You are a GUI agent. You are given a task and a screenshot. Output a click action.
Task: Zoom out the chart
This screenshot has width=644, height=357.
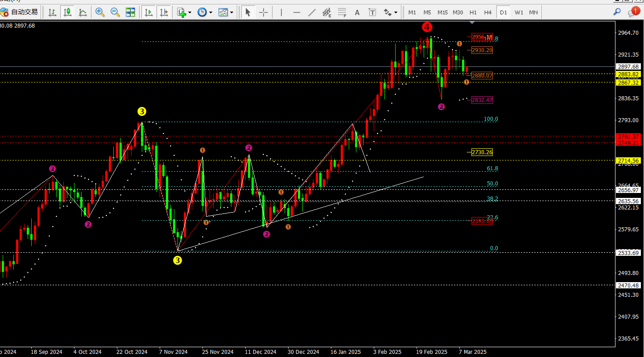[x=115, y=12]
